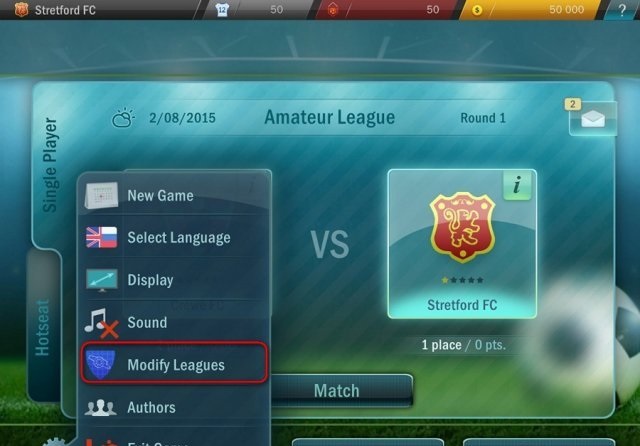640x446 pixels.
Task: Open the Display settings entry
Action: coord(175,280)
